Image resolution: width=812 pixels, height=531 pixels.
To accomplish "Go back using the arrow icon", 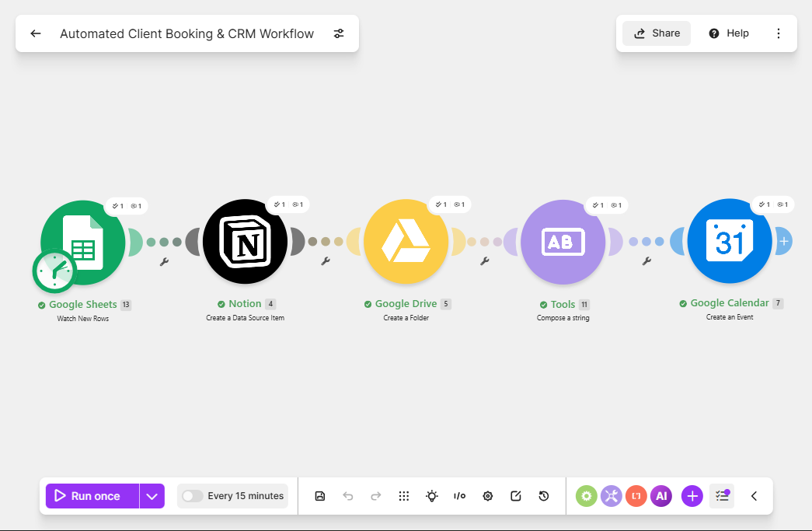I will (x=35, y=33).
